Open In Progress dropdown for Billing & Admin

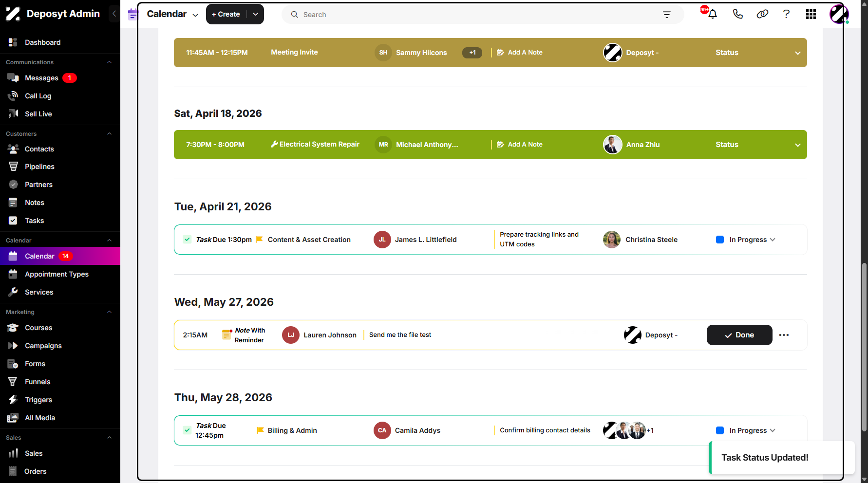point(752,430)
